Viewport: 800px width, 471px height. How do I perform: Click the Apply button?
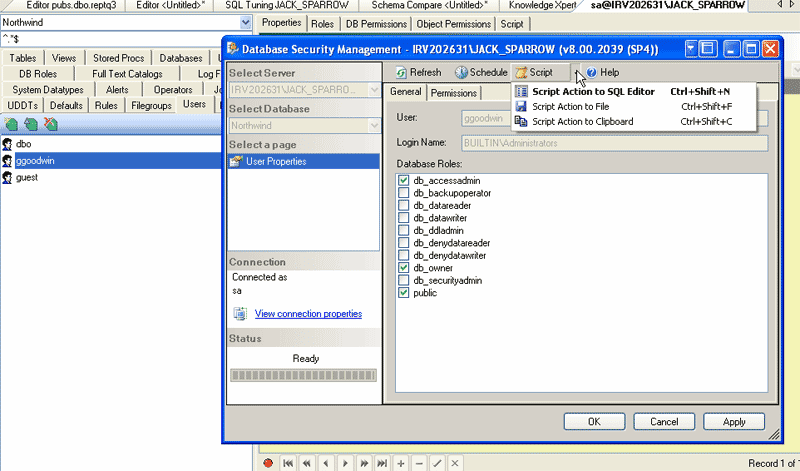tap(734, 422)
